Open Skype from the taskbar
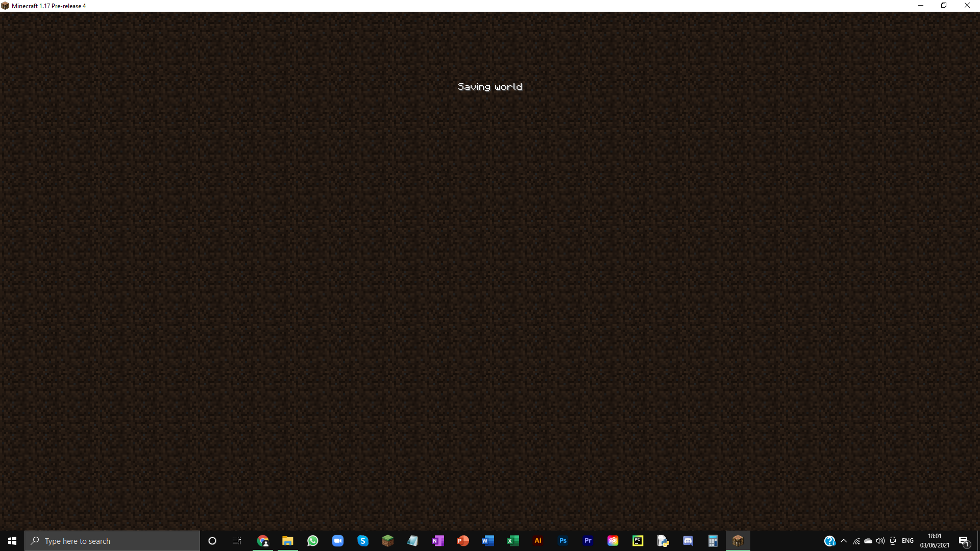The width and height of the screenshot is (980, 551). [363, 541]
